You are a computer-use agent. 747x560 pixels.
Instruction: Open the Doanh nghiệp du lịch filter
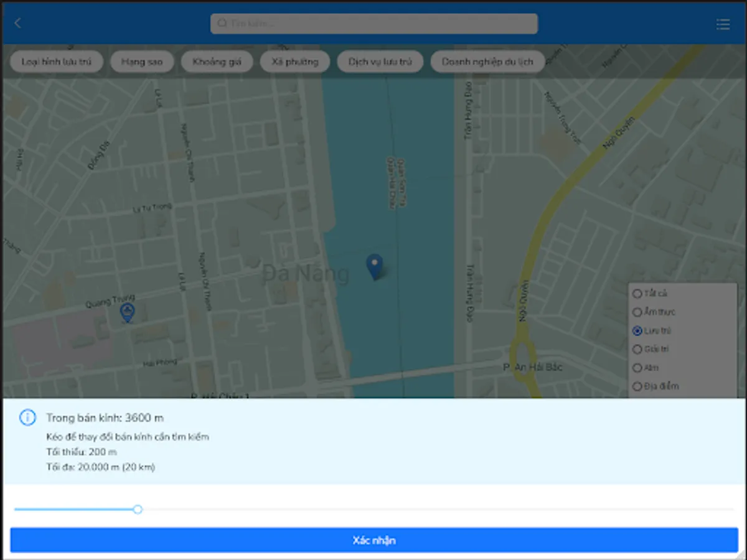point(487,62)
